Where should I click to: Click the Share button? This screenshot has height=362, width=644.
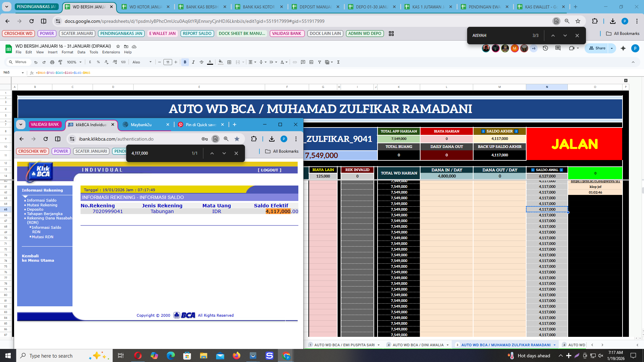point(597,48)
